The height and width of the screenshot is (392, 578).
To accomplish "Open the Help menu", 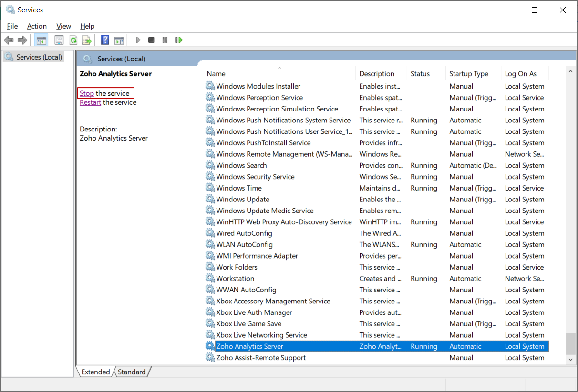I will [87, 26].
